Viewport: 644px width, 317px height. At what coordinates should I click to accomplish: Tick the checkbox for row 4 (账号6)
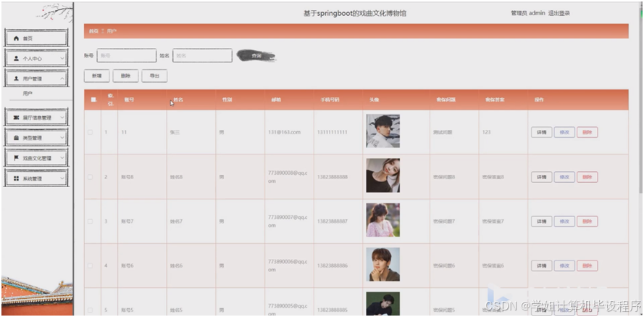pyautogui.click(x=91, y=265)
